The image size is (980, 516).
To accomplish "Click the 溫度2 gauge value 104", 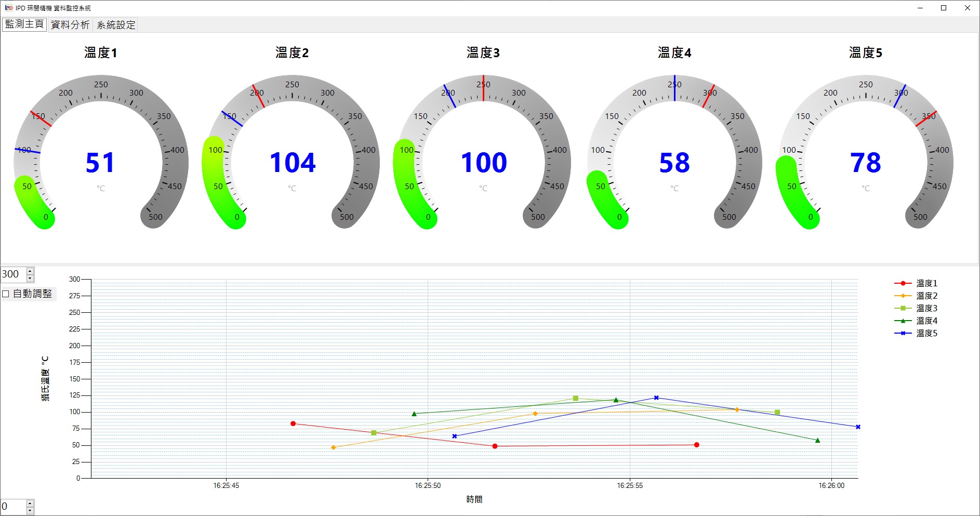I will 293,163.
